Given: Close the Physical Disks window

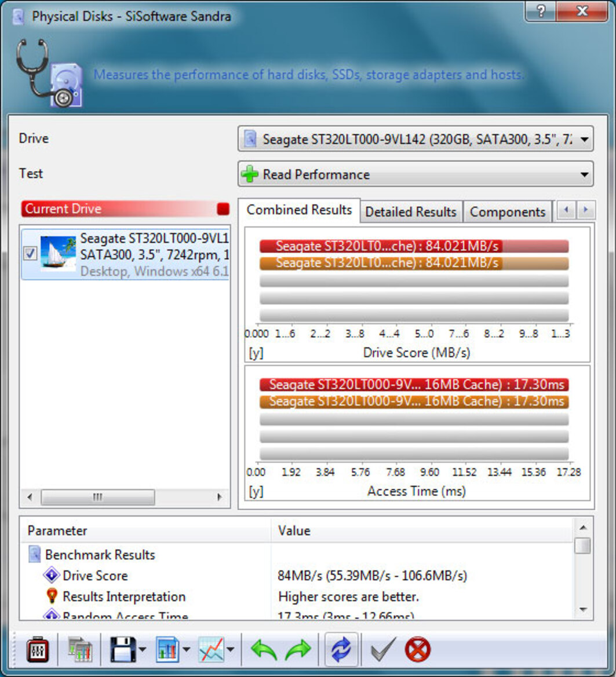Looking at the screenshot, I should click(x=583, y=10).
